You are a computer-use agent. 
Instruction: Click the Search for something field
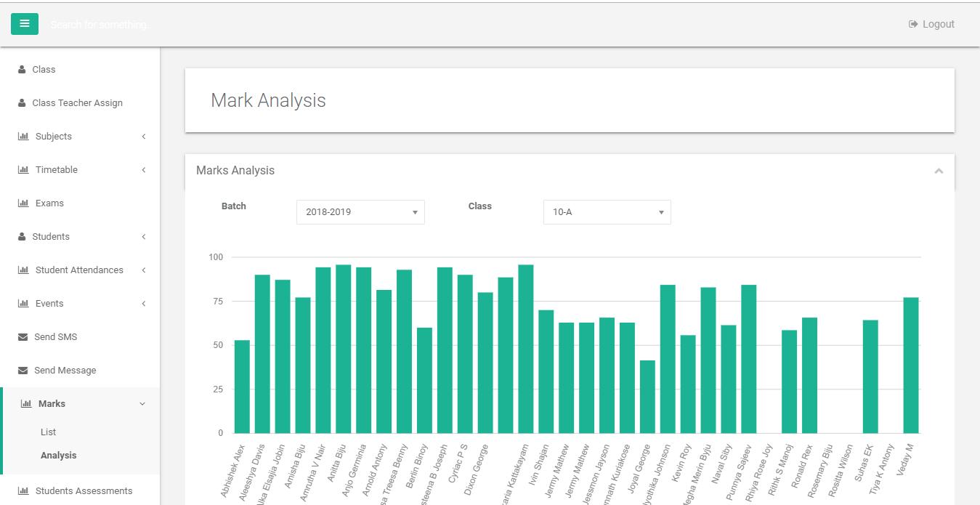(102, 25)
